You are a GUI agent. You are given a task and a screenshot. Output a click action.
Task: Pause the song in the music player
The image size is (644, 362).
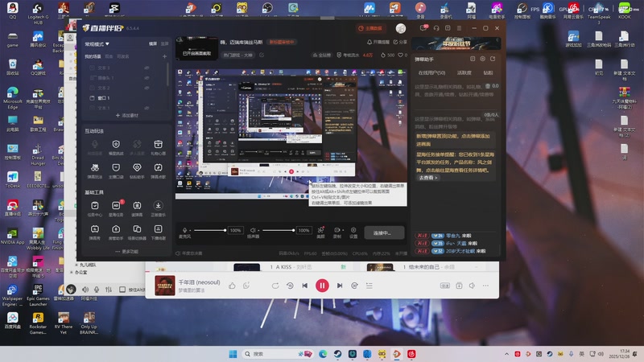[322, 286]
